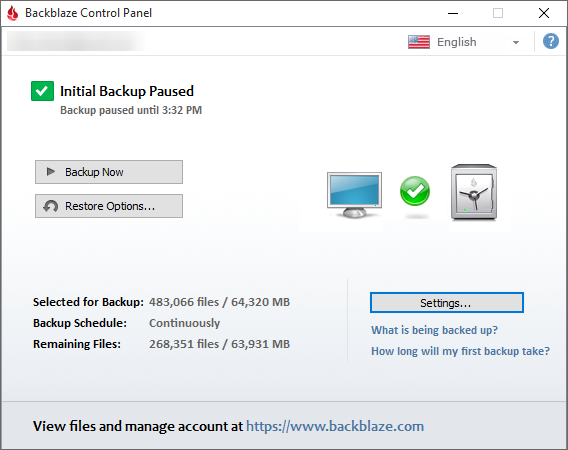Click the restore arrow icon on Restore Options
Screen dimensions: 568x450
tap(51, 206)
